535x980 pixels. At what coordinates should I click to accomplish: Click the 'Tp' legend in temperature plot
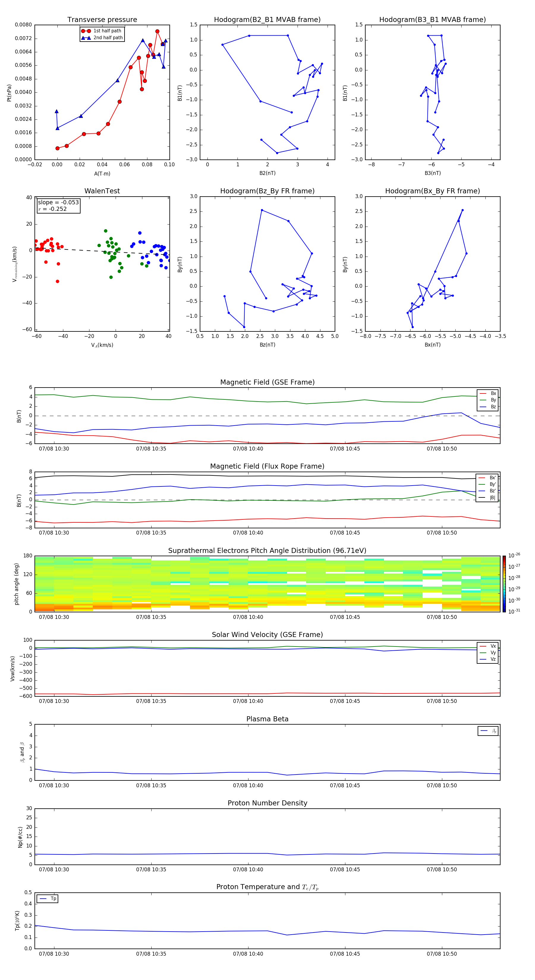(48, 899)
